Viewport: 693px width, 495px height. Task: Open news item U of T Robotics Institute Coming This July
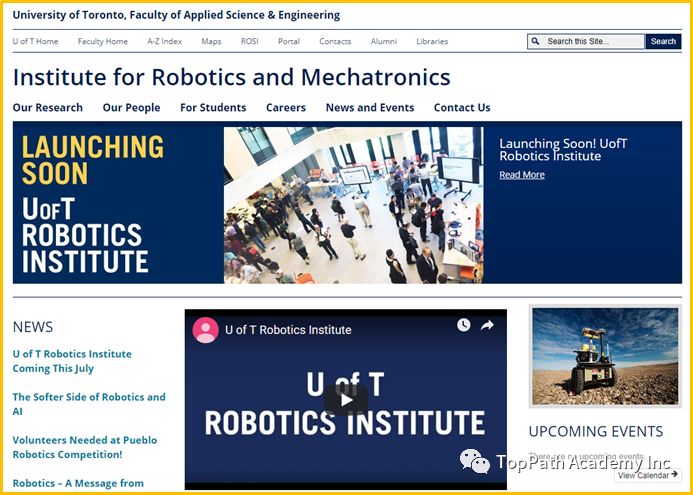click(72, 361)
